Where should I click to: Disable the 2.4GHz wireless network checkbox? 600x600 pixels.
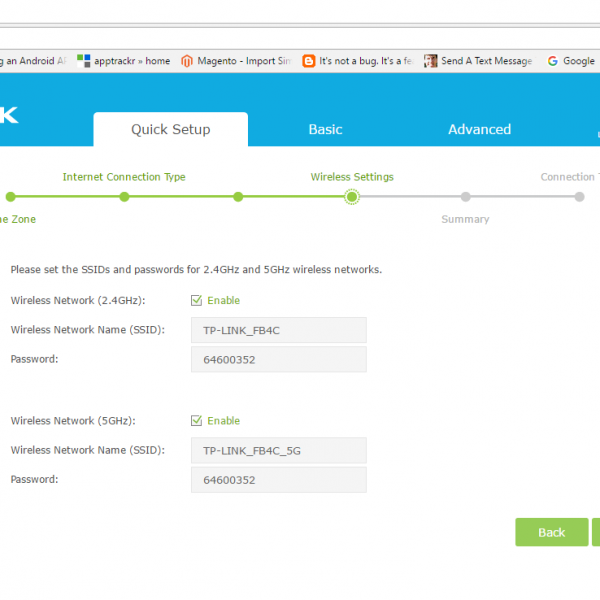point(197,300)
